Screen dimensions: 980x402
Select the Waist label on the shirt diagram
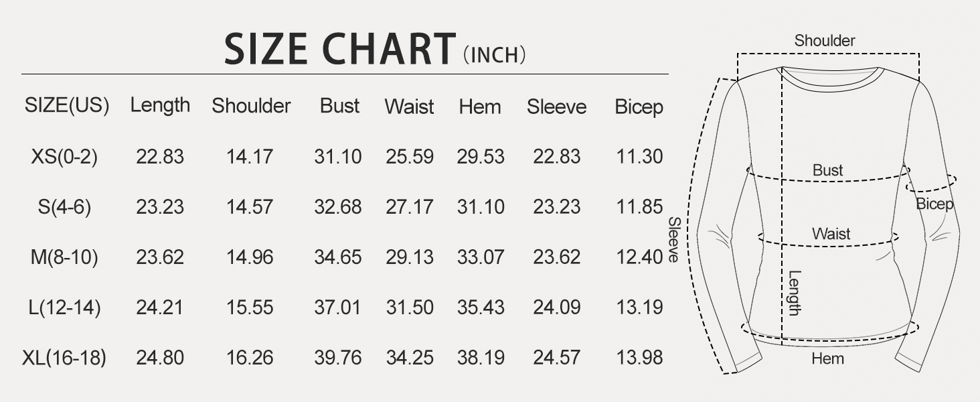coord(831,234)
